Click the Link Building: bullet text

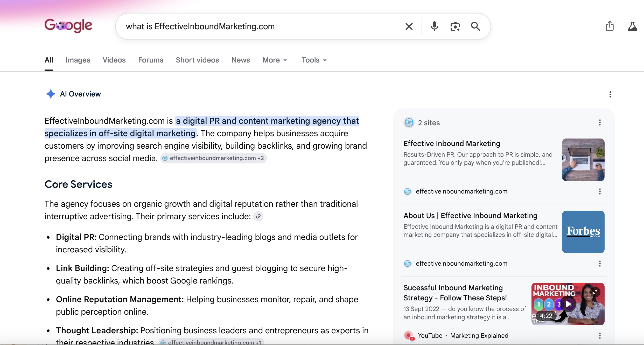[82, 268]
